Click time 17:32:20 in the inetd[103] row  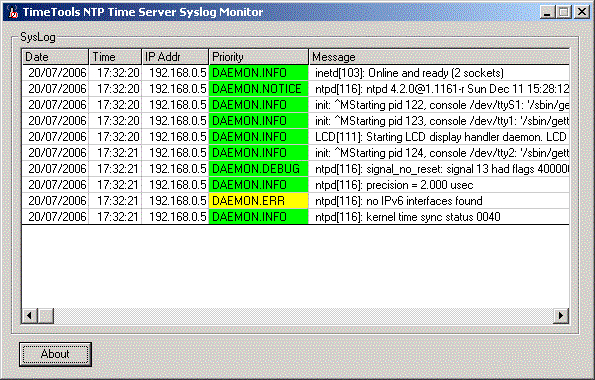coord(115,73)
